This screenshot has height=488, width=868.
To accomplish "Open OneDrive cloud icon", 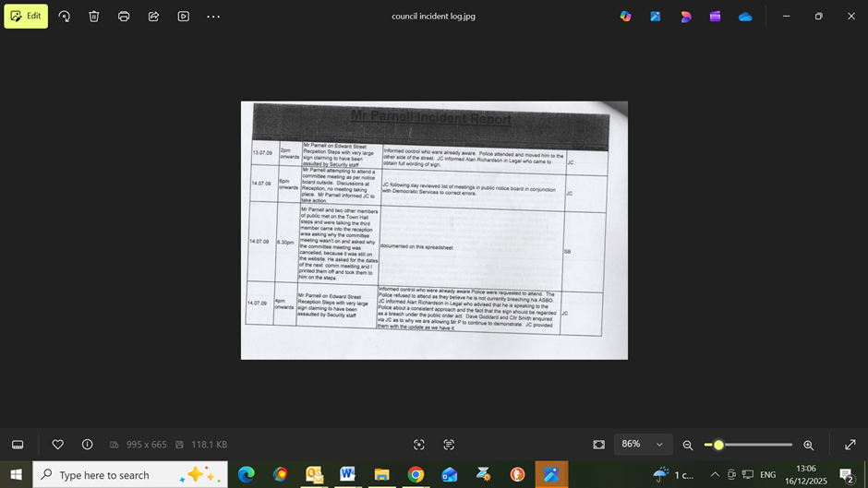I will (x=744, y=17).
